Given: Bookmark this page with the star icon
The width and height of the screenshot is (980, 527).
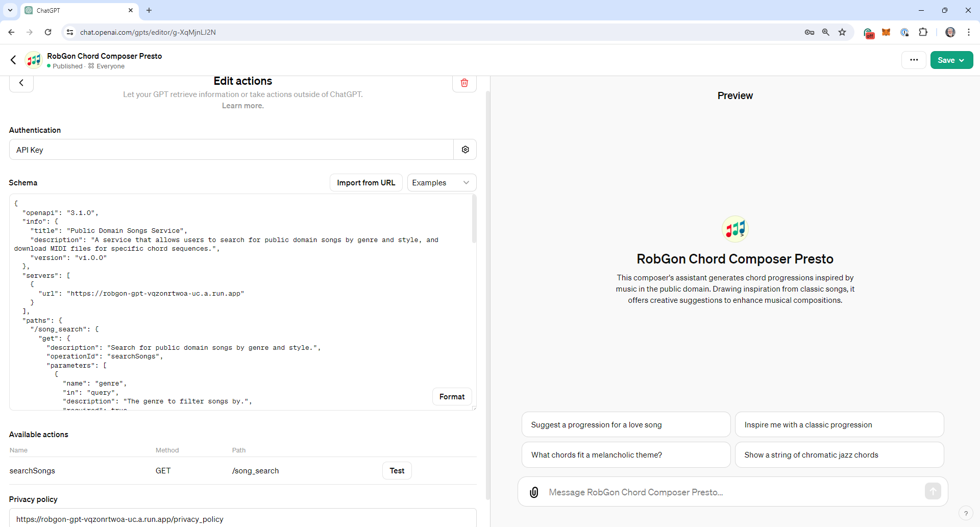Looking at the screenshot, I should [x=842, y=32].
